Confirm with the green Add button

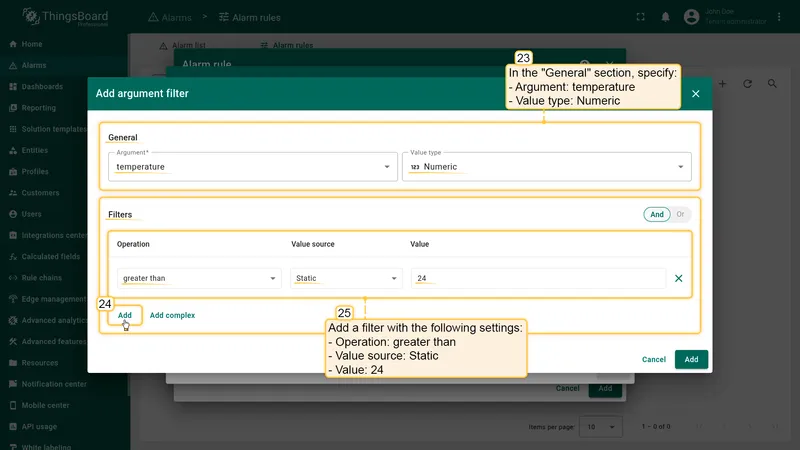(x=691, y=359)
